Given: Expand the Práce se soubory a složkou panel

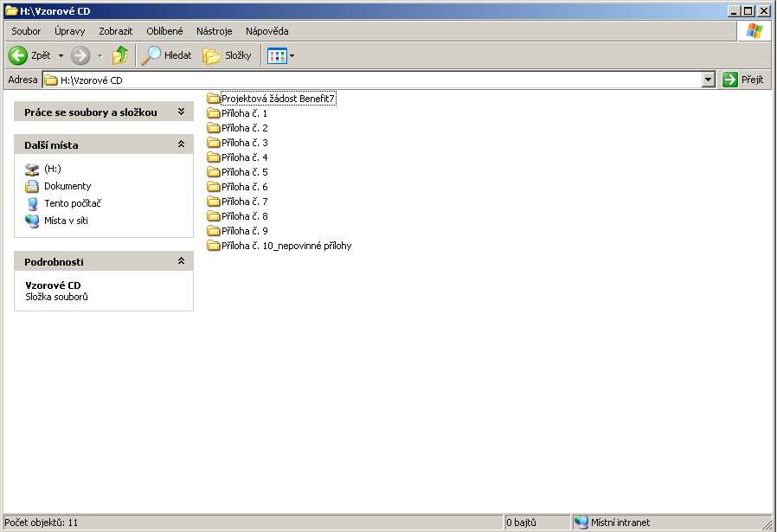Looking at the screenshot, I should (181, 112).
